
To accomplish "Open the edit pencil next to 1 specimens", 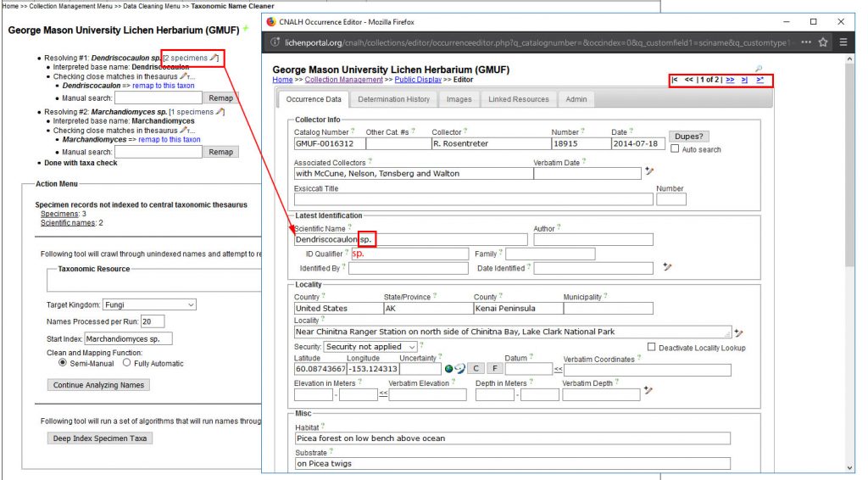I will click(220, 111).
